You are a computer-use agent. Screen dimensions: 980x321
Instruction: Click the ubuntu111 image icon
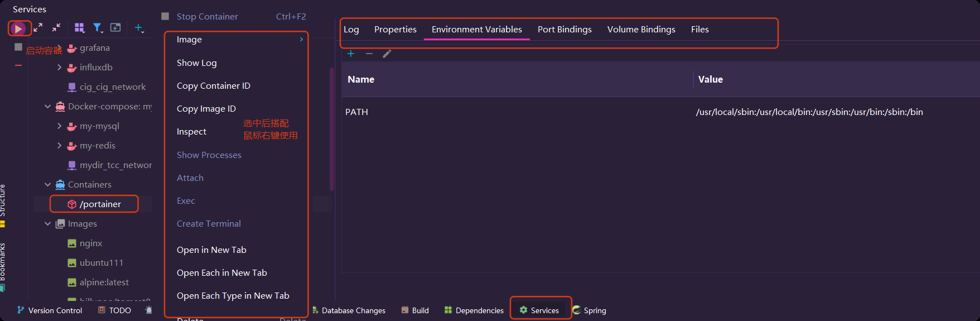(x=72, y=263)
